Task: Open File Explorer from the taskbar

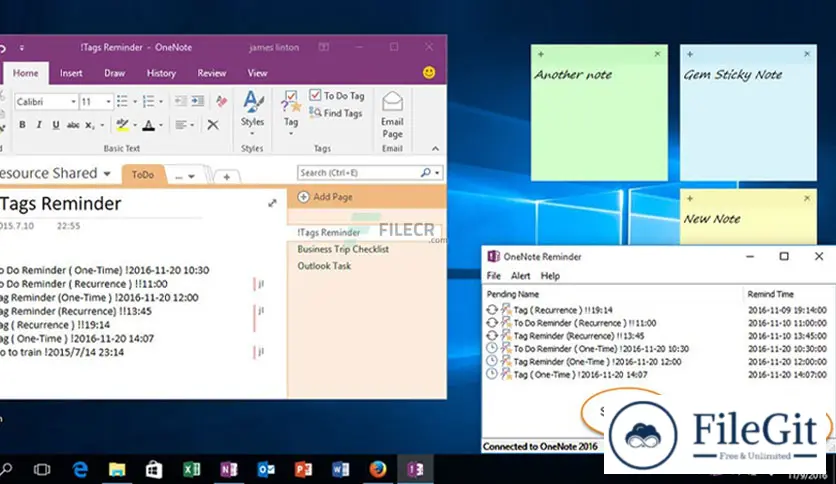Action: tap(117, 470)
